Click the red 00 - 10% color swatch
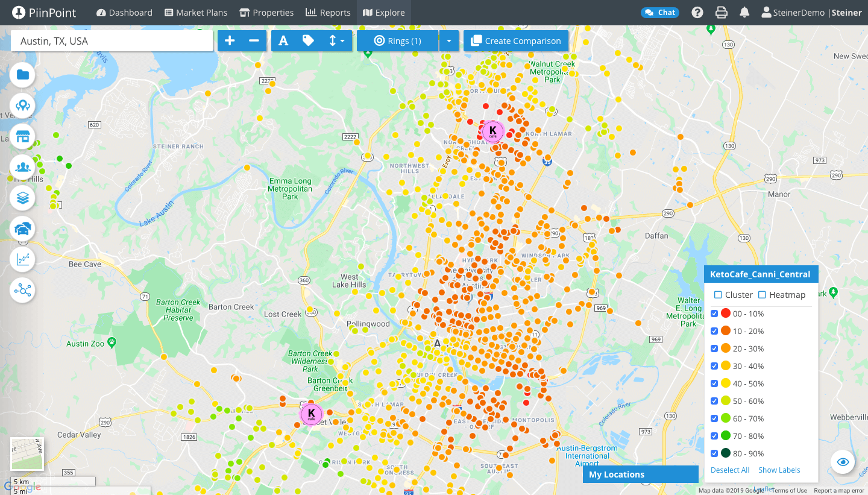 pos(726,314)
